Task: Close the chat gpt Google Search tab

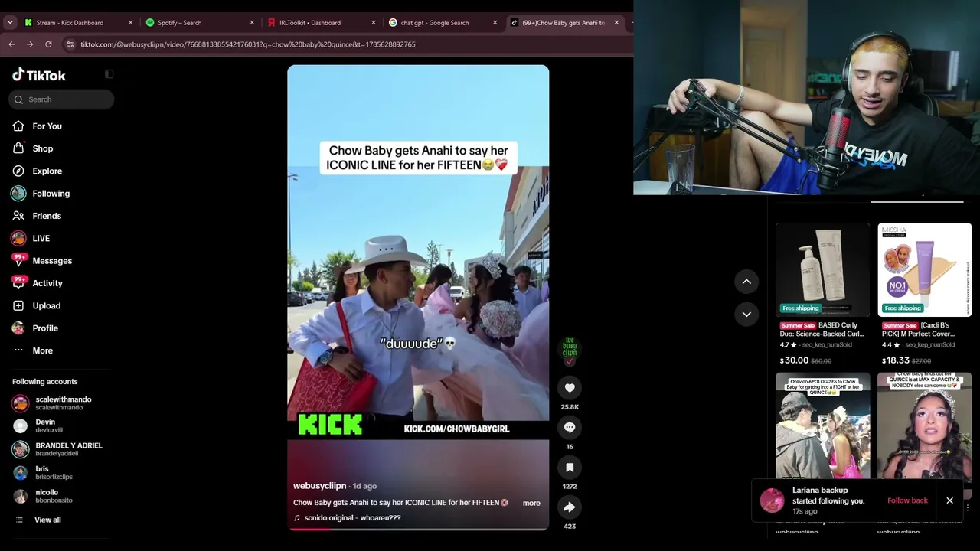Action: click(x=495, y=23)
